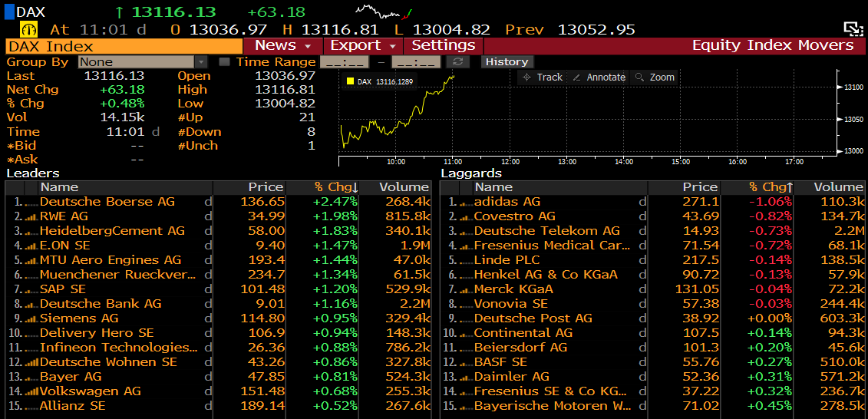Click the mini sparkline chart in the header
Image resolution: width=868 pixels, height=419 pixels.
pyautogui.click(x=384, y=11)
